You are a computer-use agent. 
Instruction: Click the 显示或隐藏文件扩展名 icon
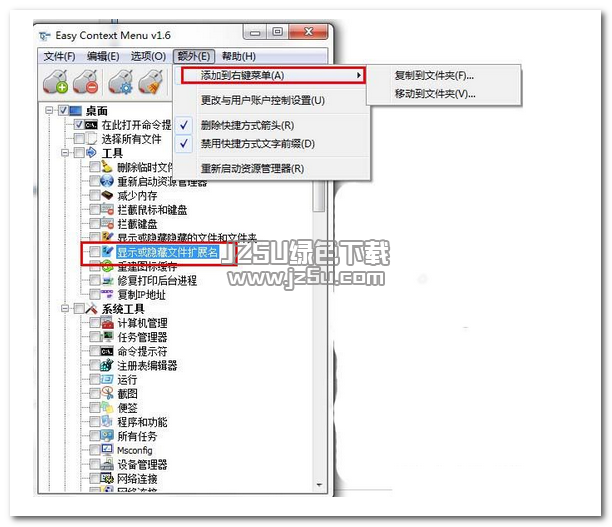click(107, 251)
